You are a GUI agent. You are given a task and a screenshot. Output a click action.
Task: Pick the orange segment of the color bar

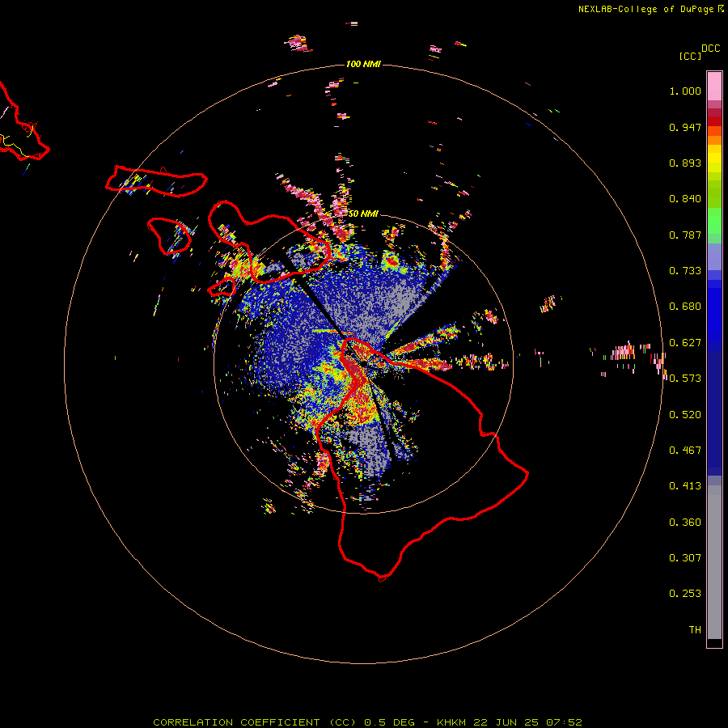point(714,140)
